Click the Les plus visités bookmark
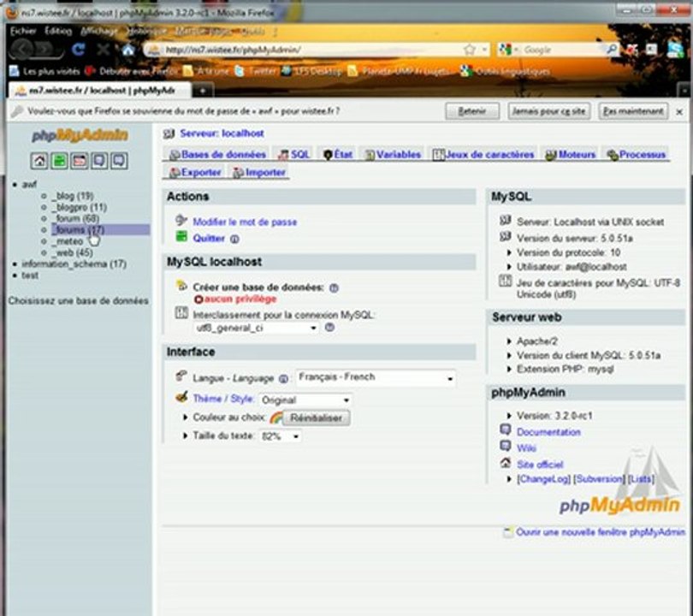Image resolution: width=693 pixels, height=616 pixels. pyautogui.click(x=44, y=71)
